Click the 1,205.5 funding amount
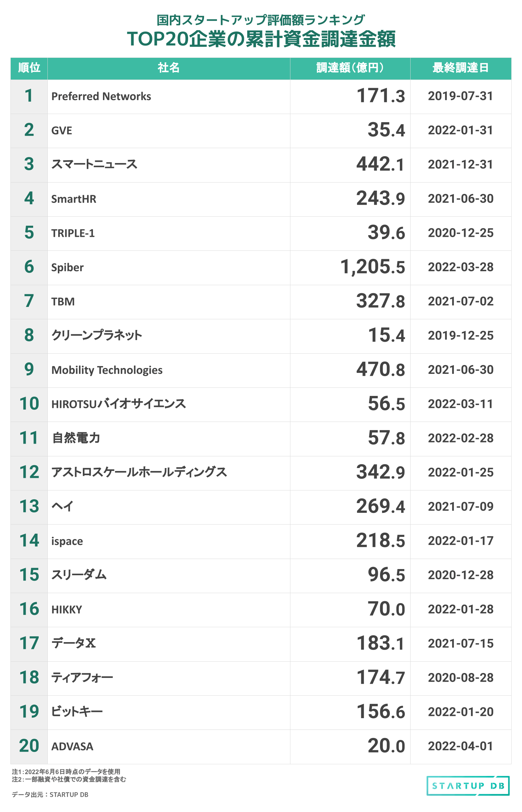The height and width of the screenshot is (812, 522). click(372, 267)
